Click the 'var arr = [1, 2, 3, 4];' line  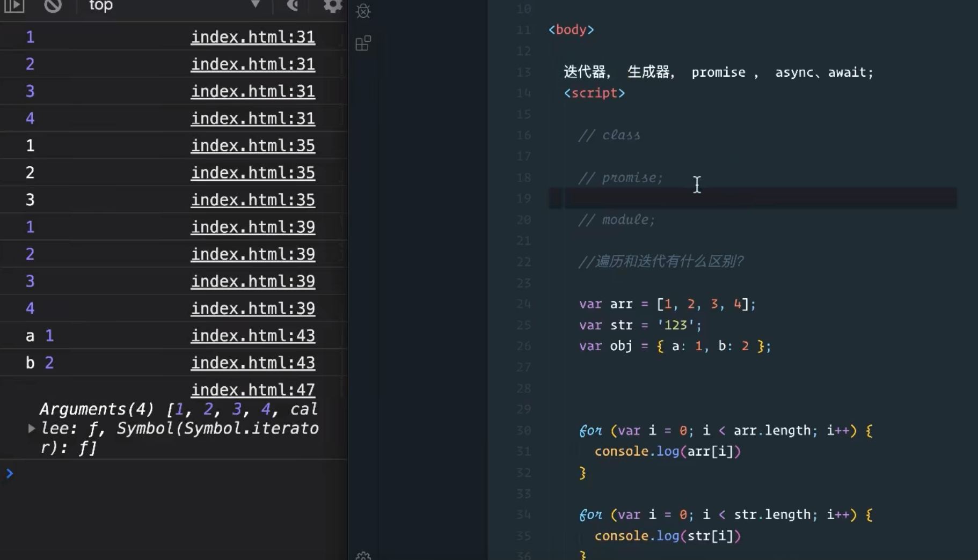pyautogui.click(x=667, y=304)
